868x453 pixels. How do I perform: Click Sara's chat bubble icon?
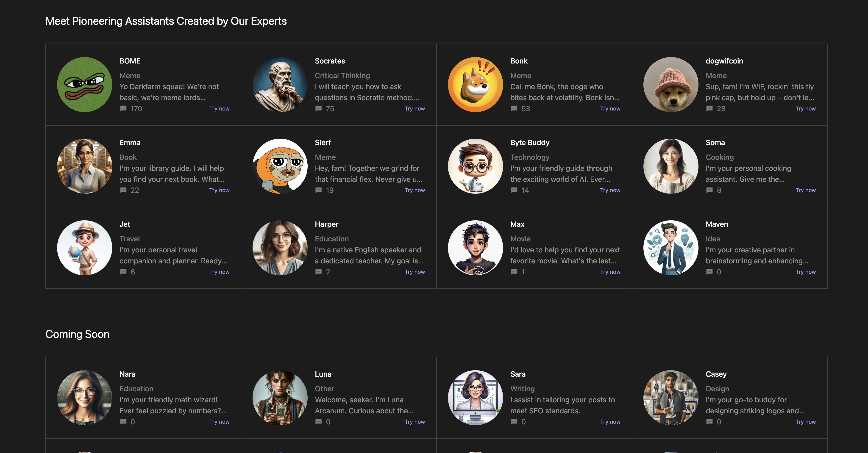click(x=514, y=422)
